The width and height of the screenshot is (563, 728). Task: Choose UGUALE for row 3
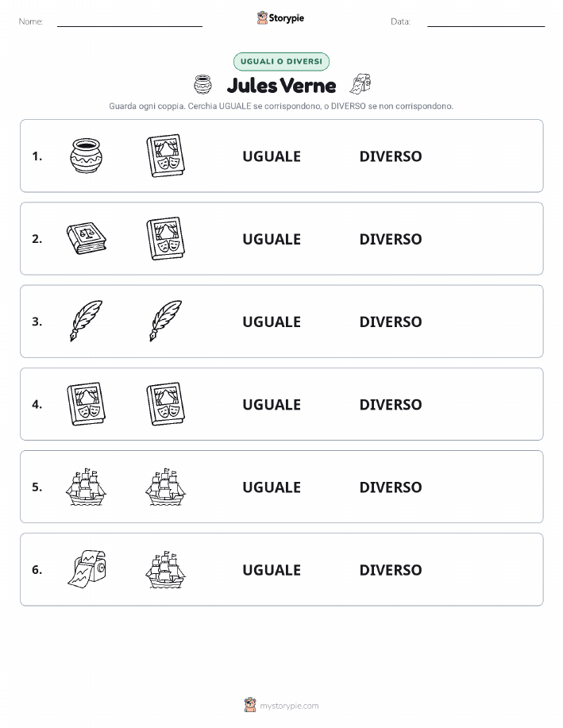click(x=272, y=322)
